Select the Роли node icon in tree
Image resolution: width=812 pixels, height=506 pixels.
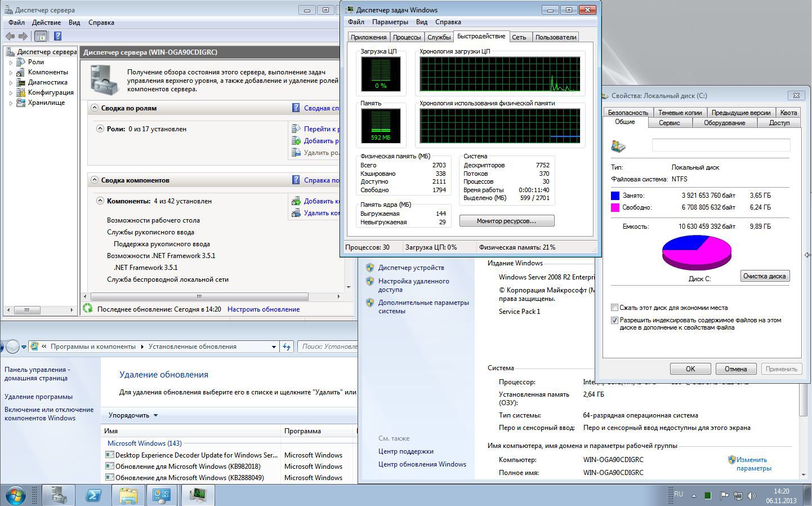(21, 62)
